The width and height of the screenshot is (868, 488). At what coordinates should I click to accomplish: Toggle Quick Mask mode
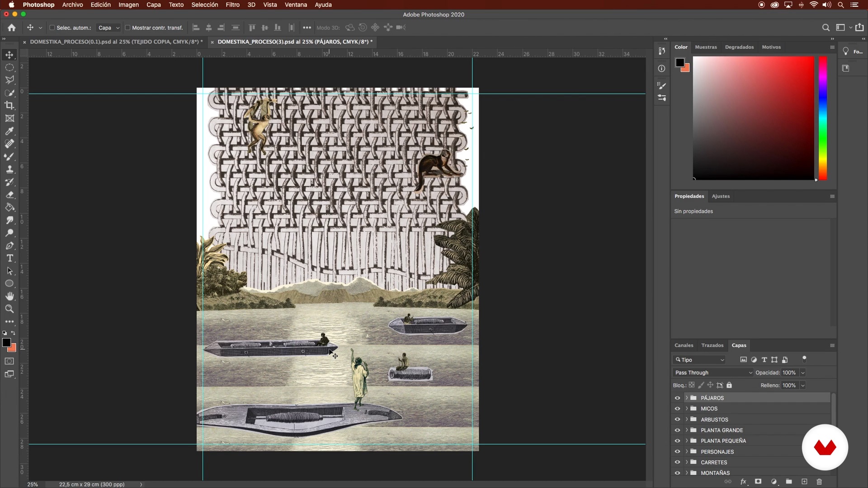click(x=9, y=361)
